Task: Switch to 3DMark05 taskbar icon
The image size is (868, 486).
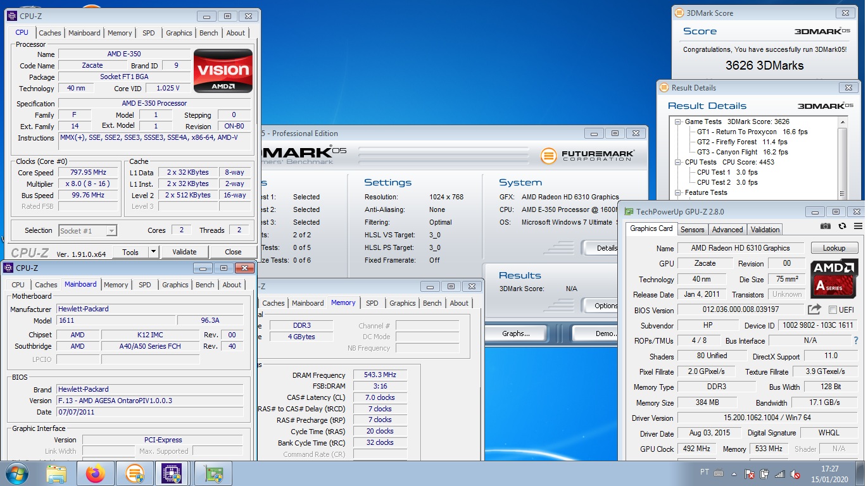Action: [x=134, y=473]
